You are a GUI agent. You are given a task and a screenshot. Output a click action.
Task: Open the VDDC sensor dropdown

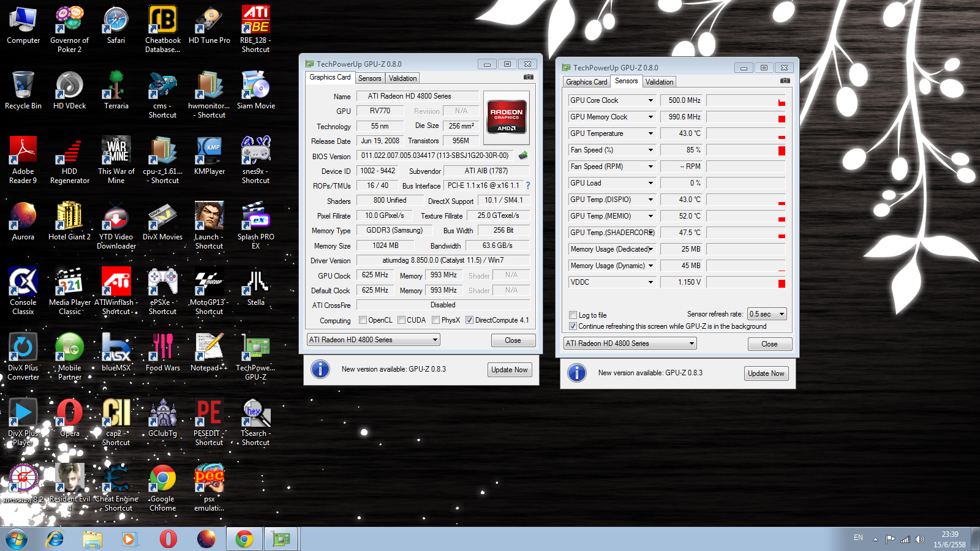click(650, 282)
